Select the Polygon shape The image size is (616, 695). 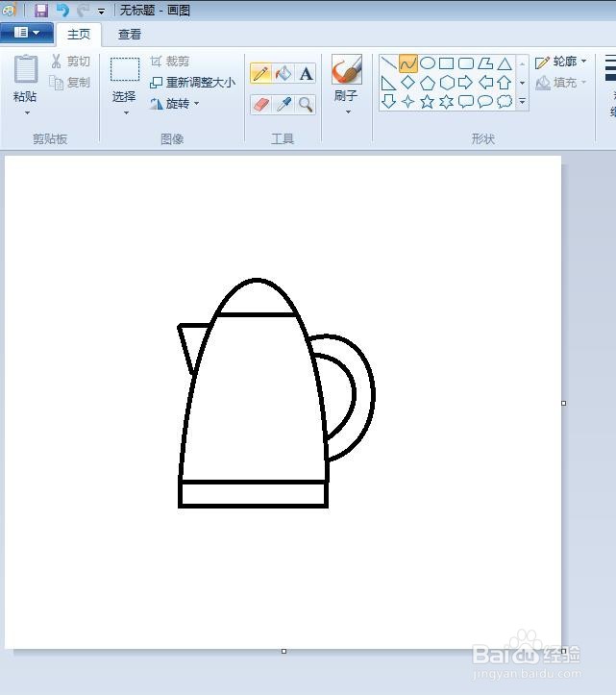click(485, 63)
